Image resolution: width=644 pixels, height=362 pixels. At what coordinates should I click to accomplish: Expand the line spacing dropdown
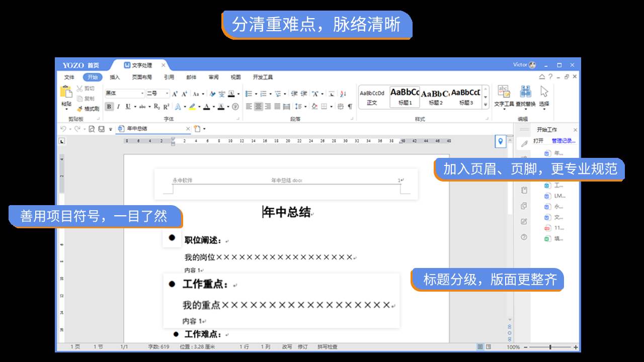tap(305, 107)
